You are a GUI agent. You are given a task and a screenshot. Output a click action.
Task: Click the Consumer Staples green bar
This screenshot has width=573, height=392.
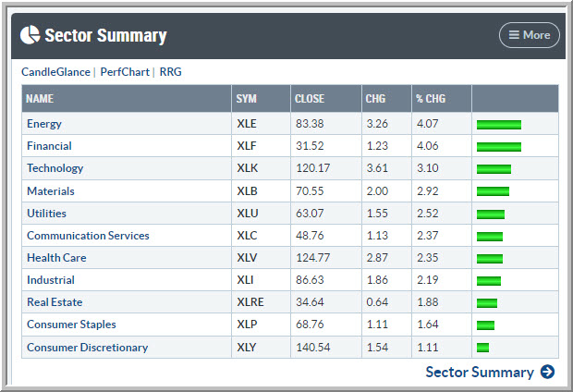click(x=485, y=325)
